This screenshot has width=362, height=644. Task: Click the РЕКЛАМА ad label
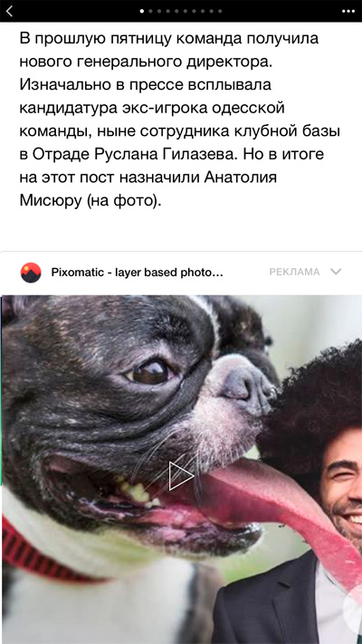tap(294, 272)
